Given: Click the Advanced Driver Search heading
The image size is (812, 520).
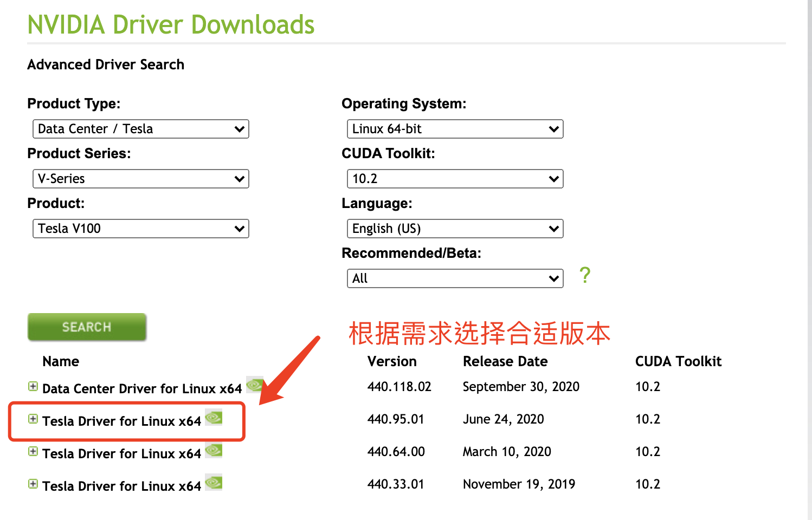Looking at the screenshot, I should point(106,64).
